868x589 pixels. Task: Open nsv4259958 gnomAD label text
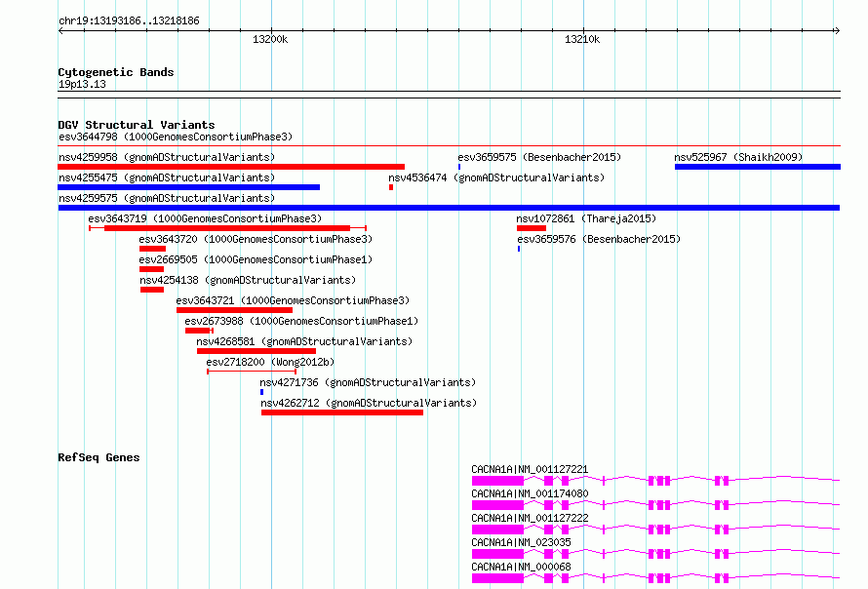tap(167, 157)
